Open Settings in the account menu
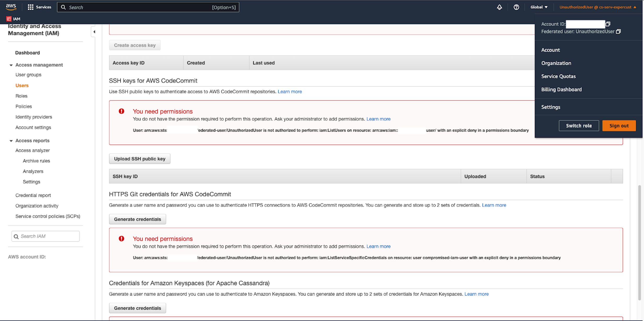This screenshot has height=321, width=644. (x=551, y=107)
